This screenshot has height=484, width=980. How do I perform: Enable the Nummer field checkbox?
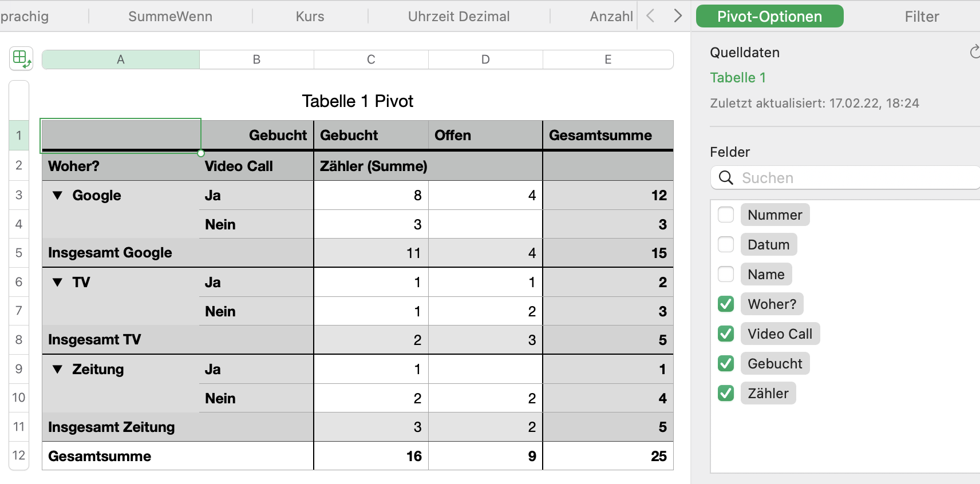tap(726, 215)
